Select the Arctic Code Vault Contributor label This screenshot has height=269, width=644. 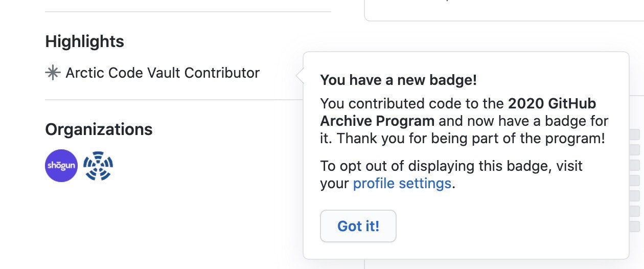tap(163, 73)
